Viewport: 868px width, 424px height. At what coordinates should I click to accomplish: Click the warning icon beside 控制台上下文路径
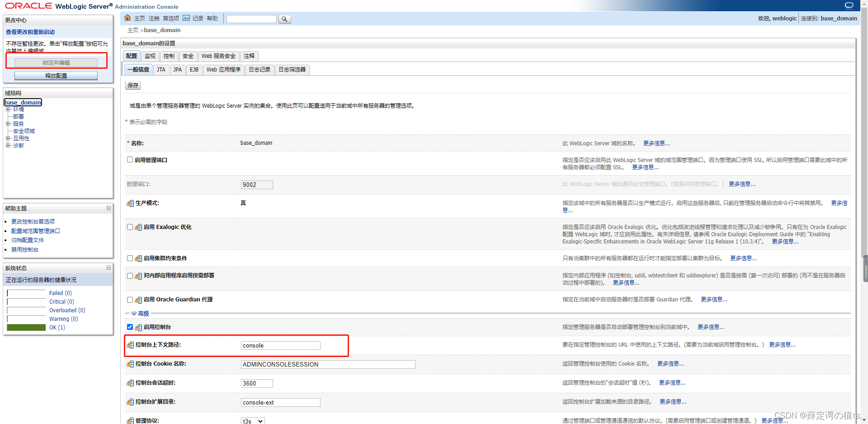point(130,345)
